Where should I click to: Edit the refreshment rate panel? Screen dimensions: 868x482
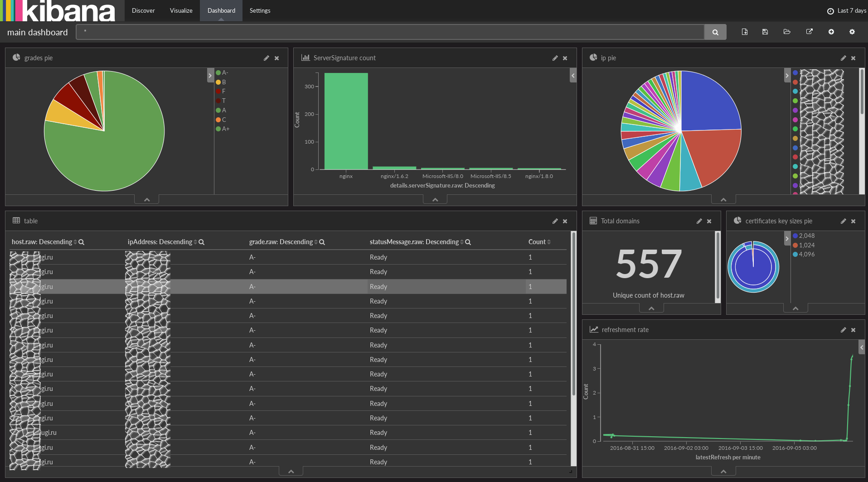tap(844, 330)
